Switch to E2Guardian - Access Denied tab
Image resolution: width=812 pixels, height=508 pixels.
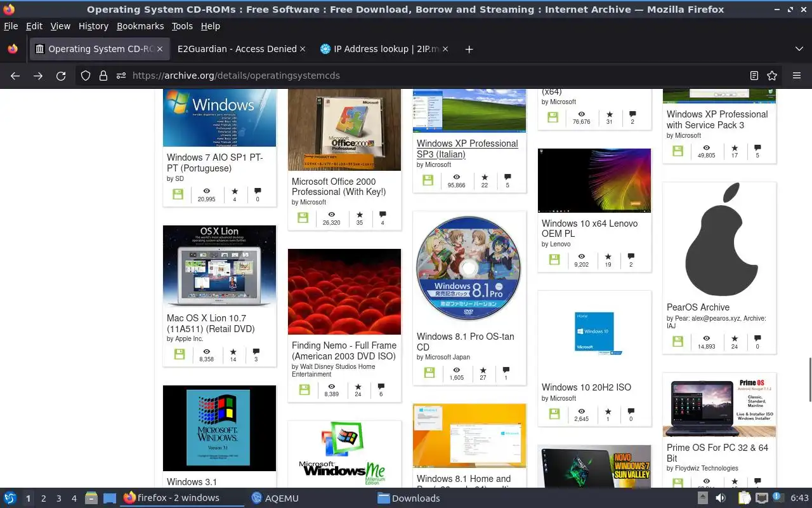tap(237, 49)
